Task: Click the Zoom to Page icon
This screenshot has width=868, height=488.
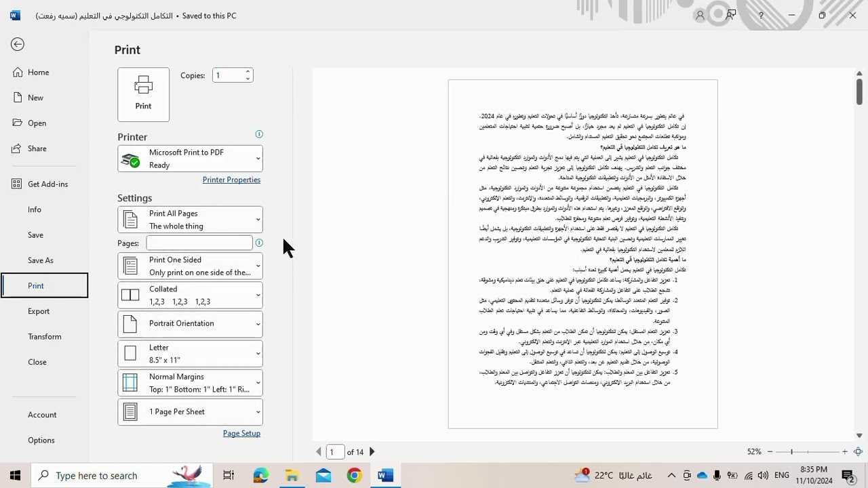Action: [x=859, y=451]
